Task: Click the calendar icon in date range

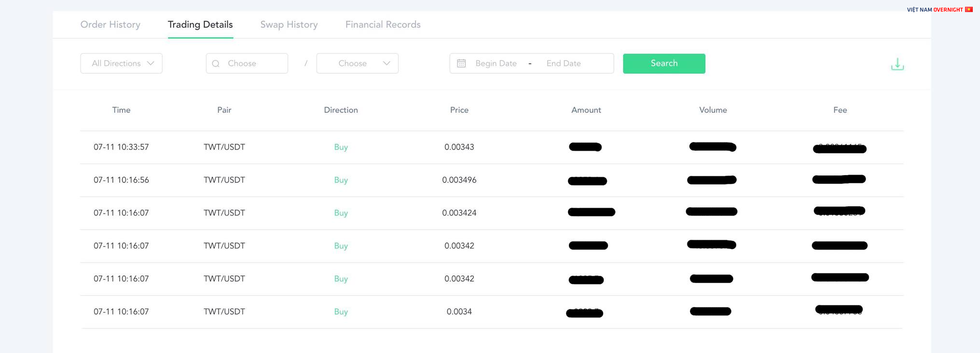Action: [x=461, y=64]
